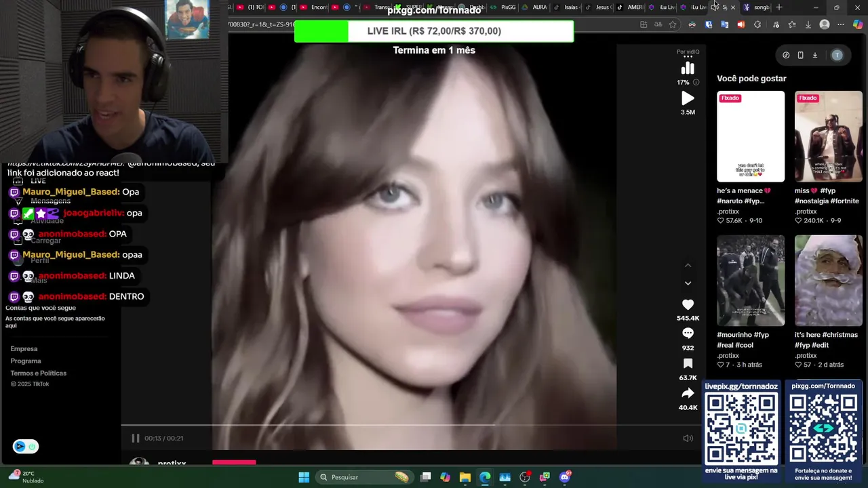The width and height of the screenshot is (868, 488).
Task: Open Microsoft Edge from the taskbar
Action: pyautogui.click(x=485, y=477)
